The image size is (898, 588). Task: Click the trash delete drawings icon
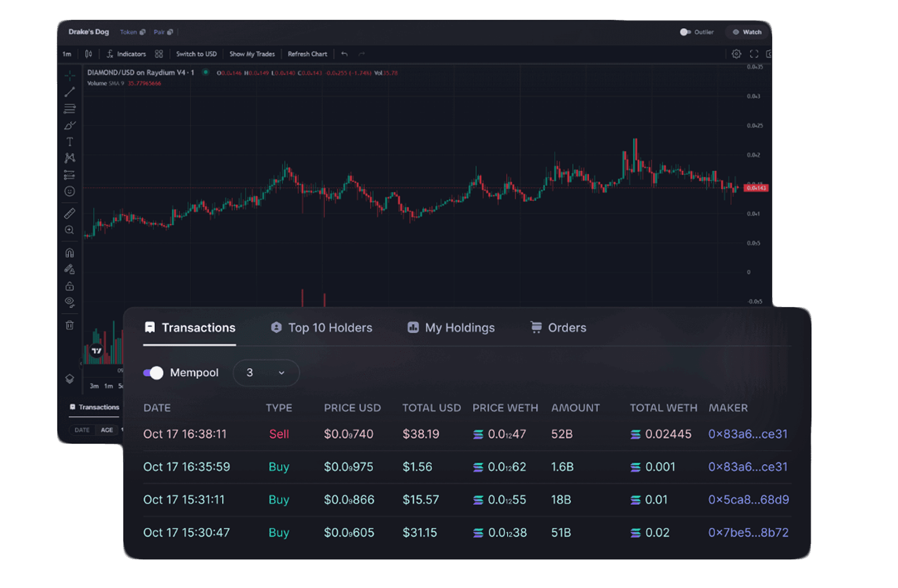[70, 325]
